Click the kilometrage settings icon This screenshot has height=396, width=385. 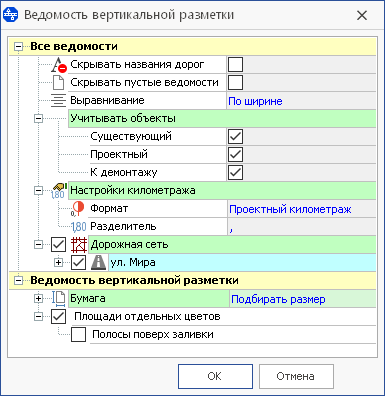click(59, 191)
